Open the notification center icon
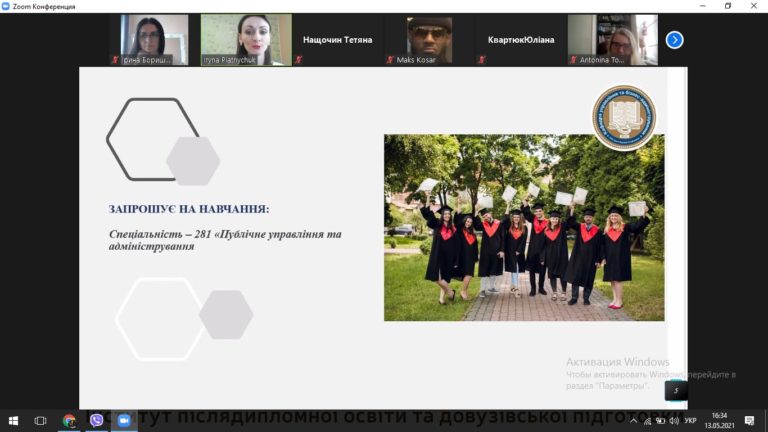 (x=749, y=420)
